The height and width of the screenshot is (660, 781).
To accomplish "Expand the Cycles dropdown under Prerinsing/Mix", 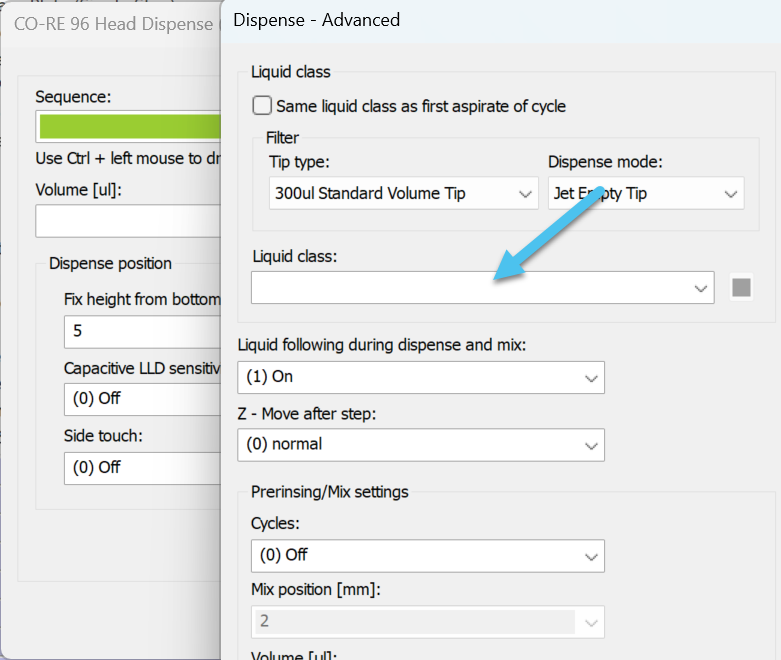I will click(427, 554).
